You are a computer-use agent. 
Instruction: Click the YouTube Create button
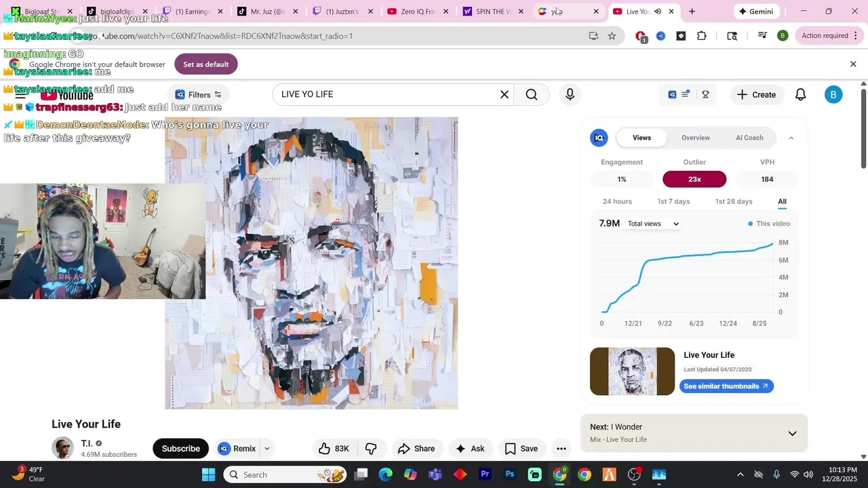(x=757, y=95)
